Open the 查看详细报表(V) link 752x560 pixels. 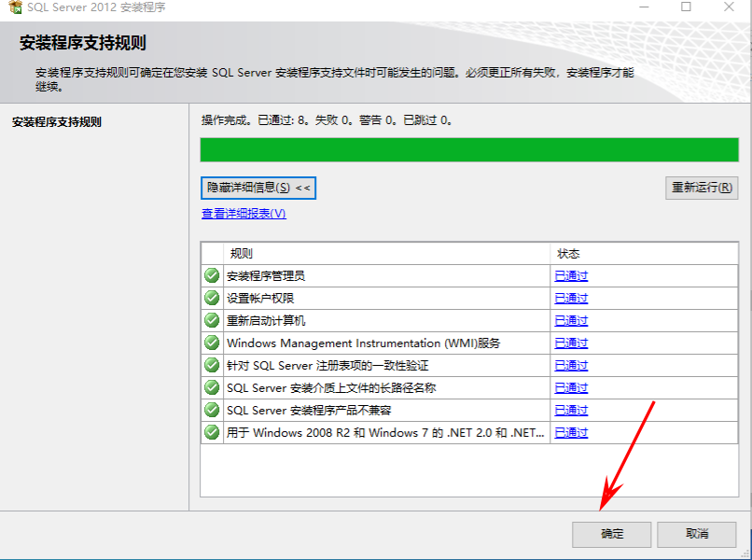click(x=244, y=214)
